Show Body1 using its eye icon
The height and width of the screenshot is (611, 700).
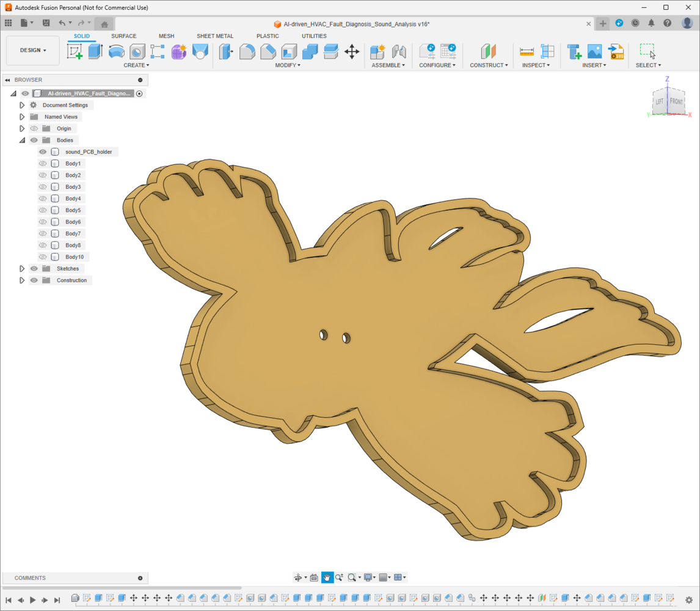[43, 164]
